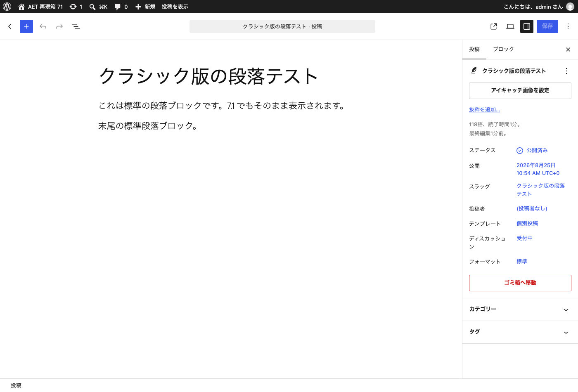Click 投稿を表示 in the admin bar
Image resolution: width=578 pixels, height=392 pixels.
175,7
